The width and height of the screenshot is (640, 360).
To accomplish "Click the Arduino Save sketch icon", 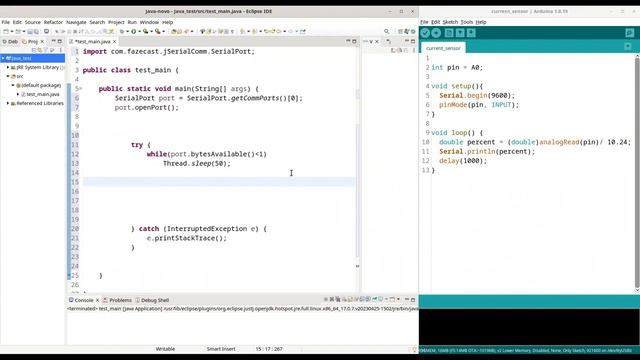I will click(x=471, y=33).
